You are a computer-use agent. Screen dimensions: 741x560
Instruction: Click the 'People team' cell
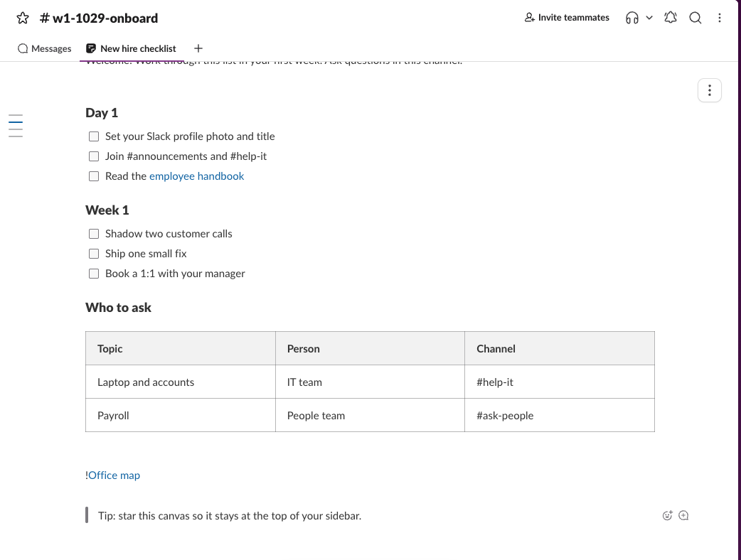pyautogui.click(x=370, y=416)
